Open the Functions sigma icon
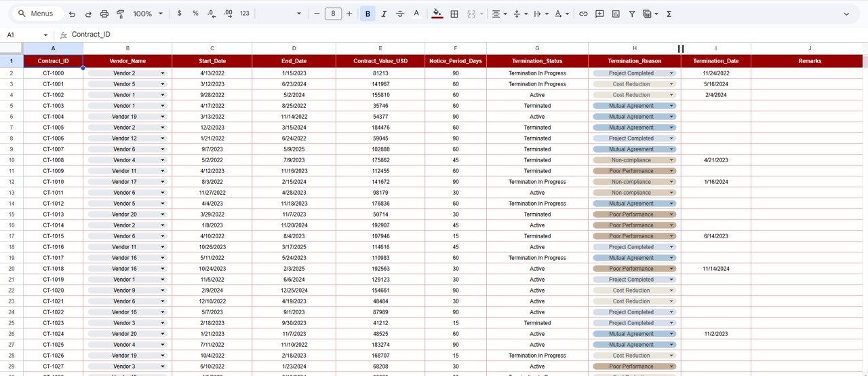 point(669,14)
